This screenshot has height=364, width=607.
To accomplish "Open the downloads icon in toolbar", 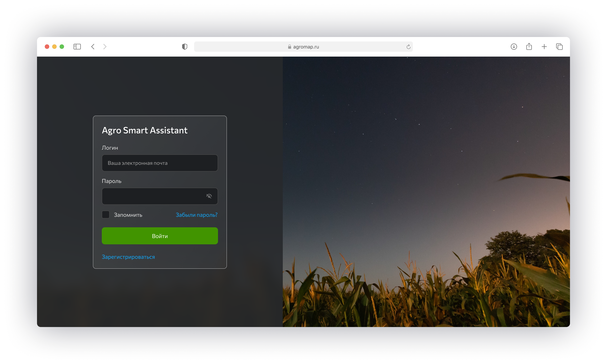I will [514, 47].
